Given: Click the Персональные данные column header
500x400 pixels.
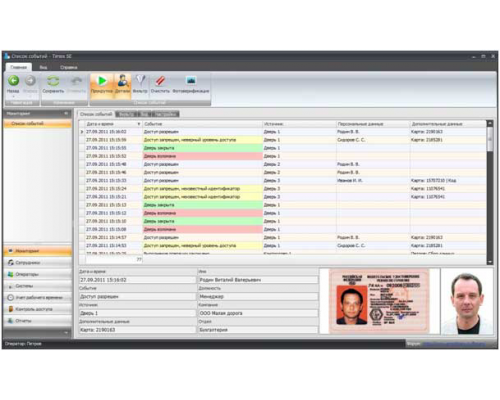Looking at the screenshot, I should (373, 124).
